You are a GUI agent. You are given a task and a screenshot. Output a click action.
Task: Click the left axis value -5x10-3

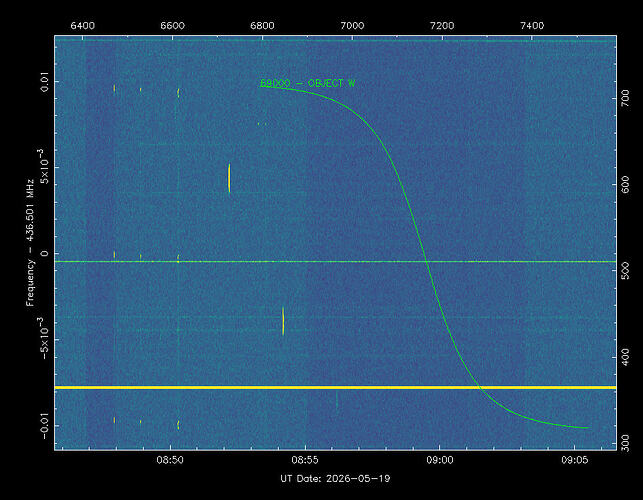43,338
